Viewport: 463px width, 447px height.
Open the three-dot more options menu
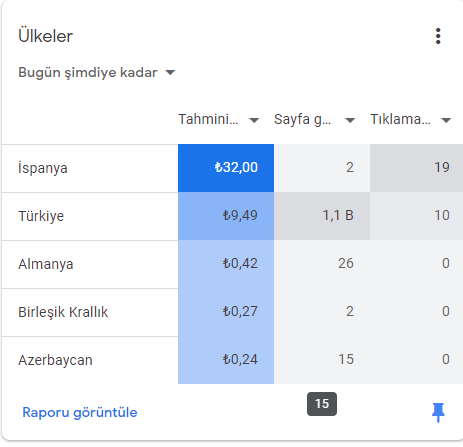point(438,36)
